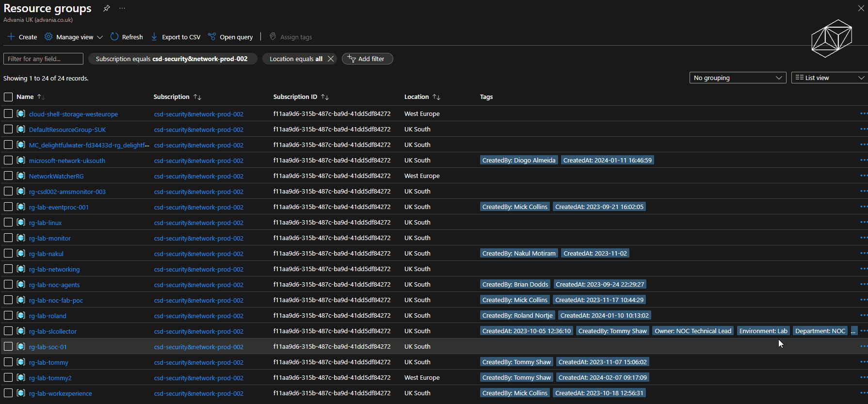
Task: Click the CreatedBy: Roland Nortje tag
Action: (517, 315)
